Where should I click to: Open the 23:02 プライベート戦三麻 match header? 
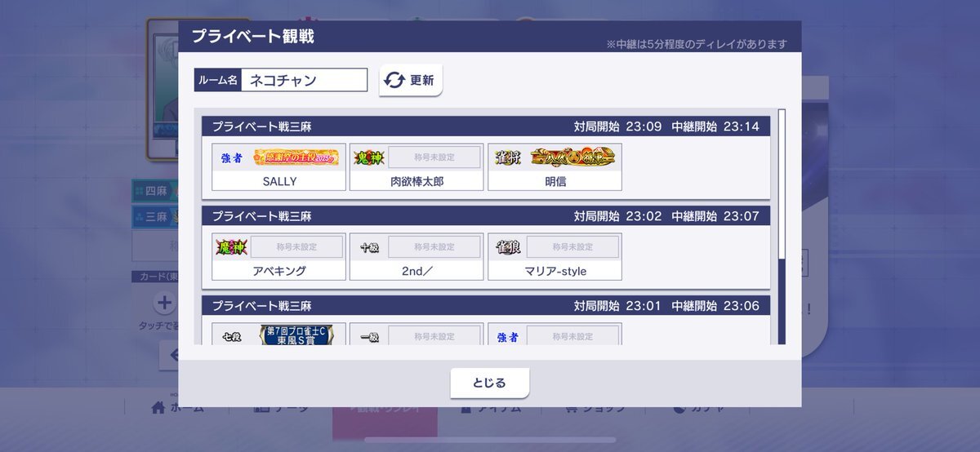tap(486, 216)
